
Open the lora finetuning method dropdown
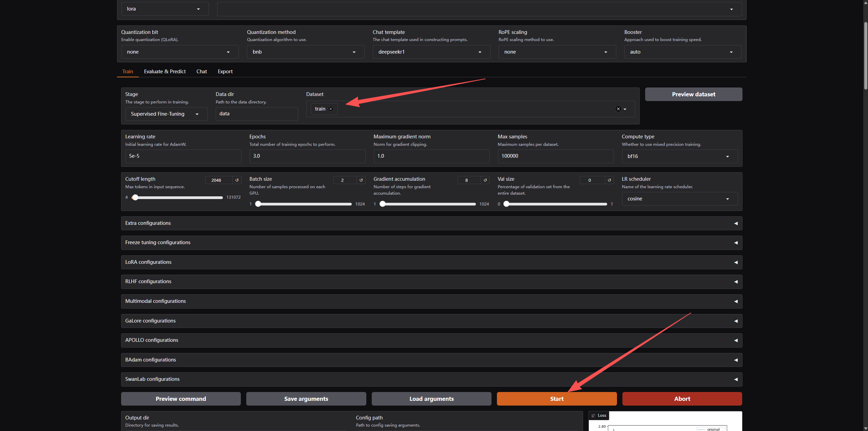click(165, 9)
